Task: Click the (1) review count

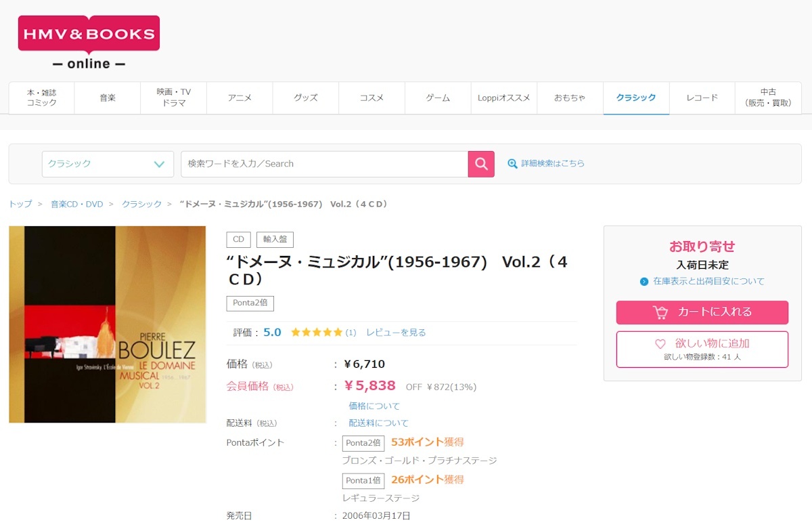Action: pos(351,333)
